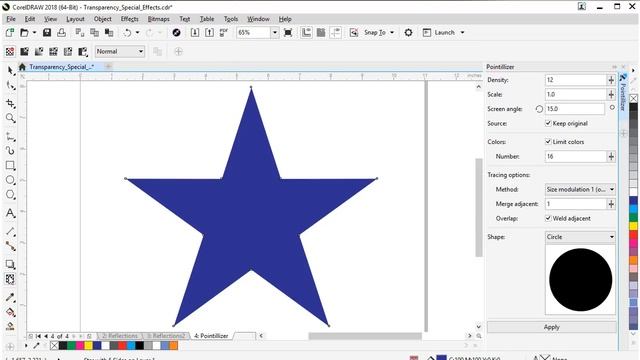Screen dimensions: 640x360
Task: Pick the no-color X swatch in bottom palette
Action: click(54, 346)
